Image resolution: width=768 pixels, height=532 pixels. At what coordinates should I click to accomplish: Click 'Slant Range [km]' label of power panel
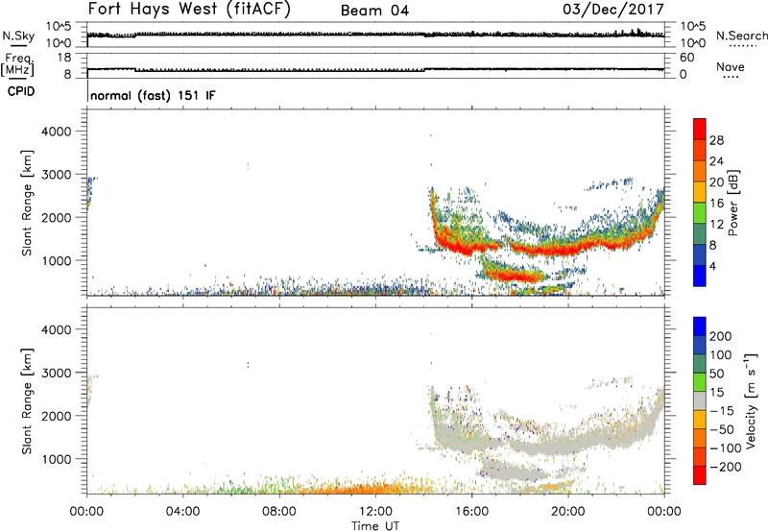pos(27,203)
